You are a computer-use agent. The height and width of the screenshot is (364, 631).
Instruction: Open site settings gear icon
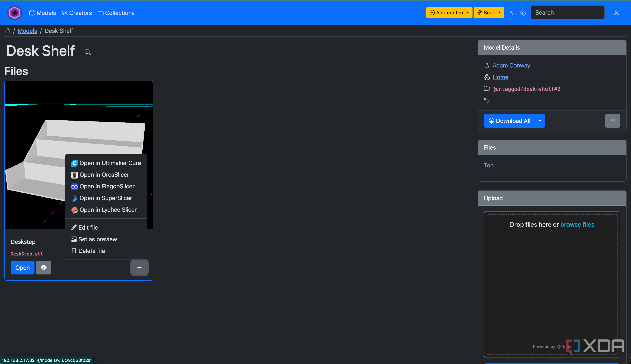click(x=523, y=13)
